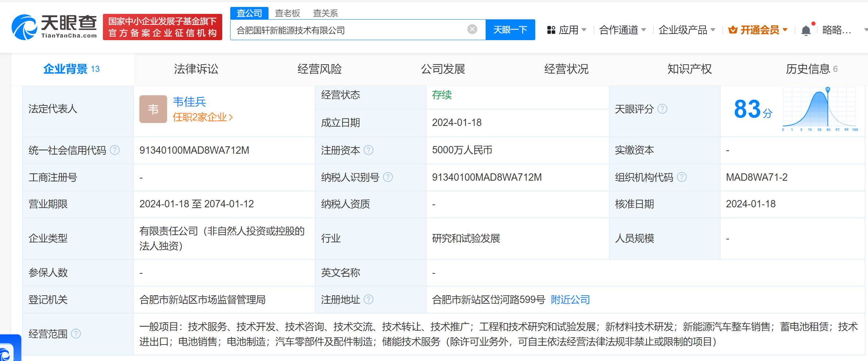Click organization code MAD8WA71-2
The height and width of the screenshot is (361, 868).
click(x=757, y=177)
